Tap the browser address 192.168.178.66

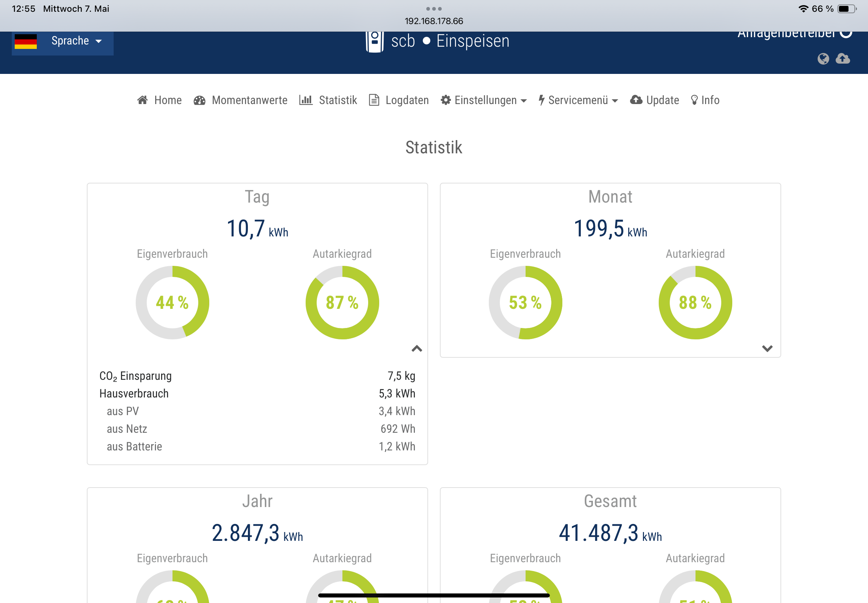(434, 21)
